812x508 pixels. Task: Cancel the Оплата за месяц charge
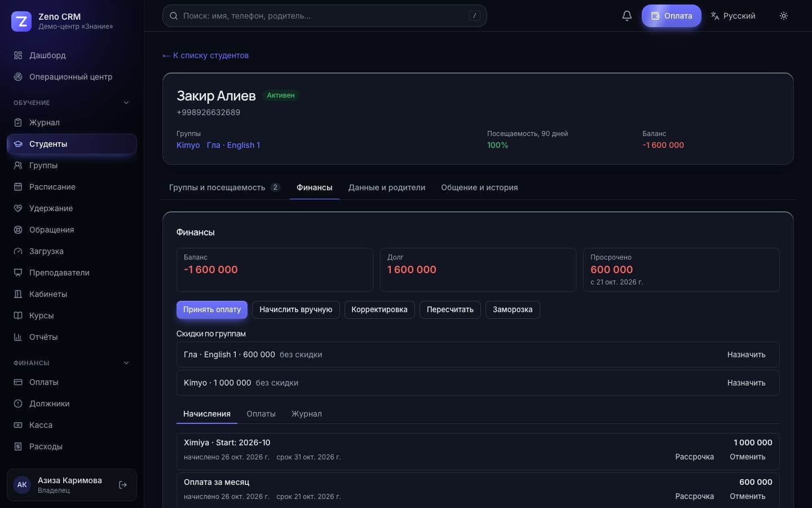(x=748, y=496)
